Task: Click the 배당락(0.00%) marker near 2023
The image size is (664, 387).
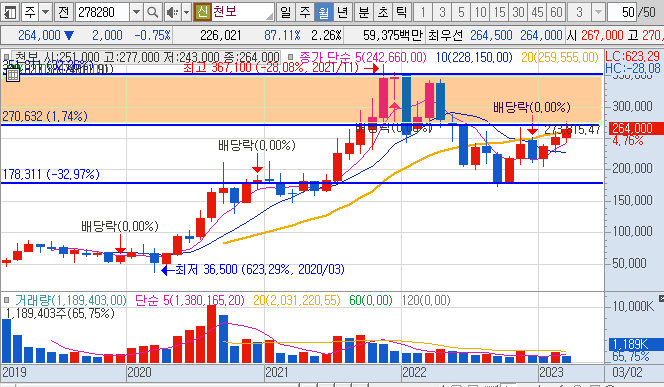Action: click(x=532, y=107)
